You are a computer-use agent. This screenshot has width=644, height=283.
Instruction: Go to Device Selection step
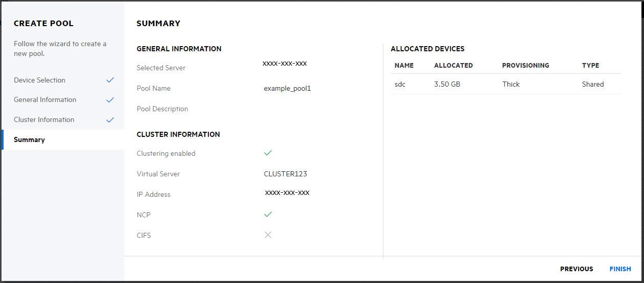pyautogui.click(x=39, y=80)
